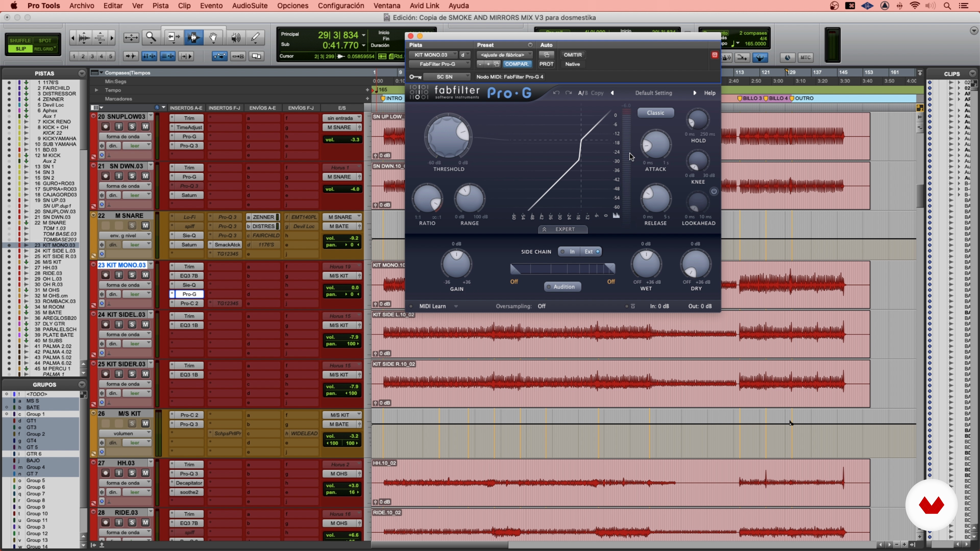This screenshot has width=980, height=551.
Task: Open ajuste de fábrica preset dropdown
Action: [x=505, y=55]
